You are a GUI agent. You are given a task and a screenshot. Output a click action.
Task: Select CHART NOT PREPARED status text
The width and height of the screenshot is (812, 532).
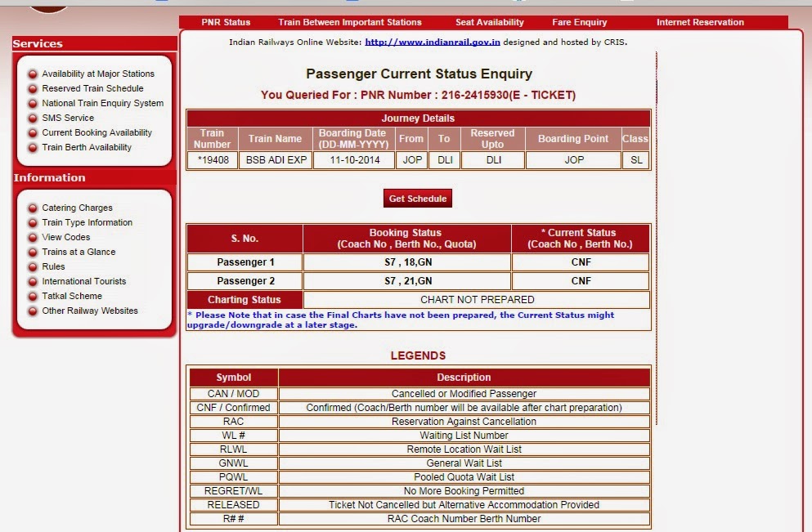click(477, 300)
